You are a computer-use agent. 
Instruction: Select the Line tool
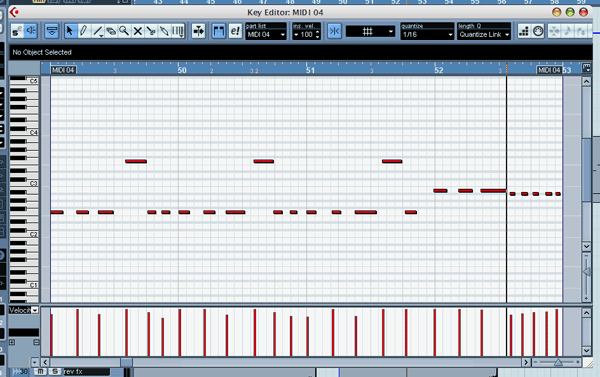pos(97,31)
